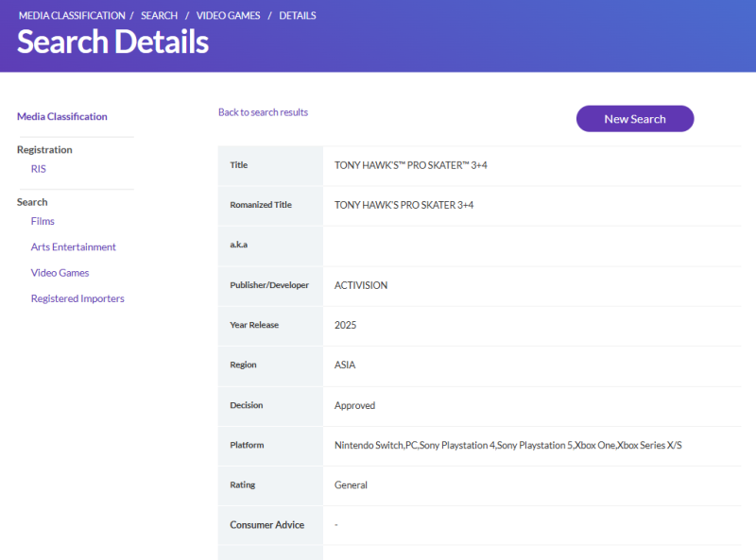Click the Search Details page heading

coord(112,42)
